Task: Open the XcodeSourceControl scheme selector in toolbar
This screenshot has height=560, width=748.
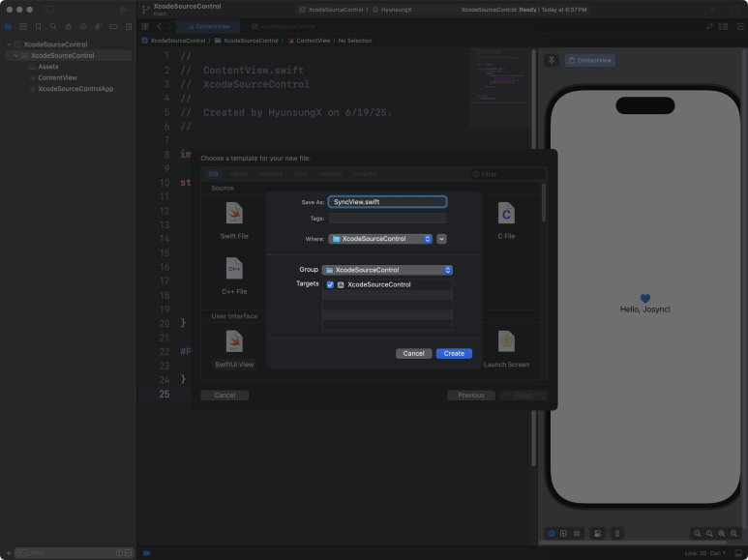Action: (x=332, y=10)
